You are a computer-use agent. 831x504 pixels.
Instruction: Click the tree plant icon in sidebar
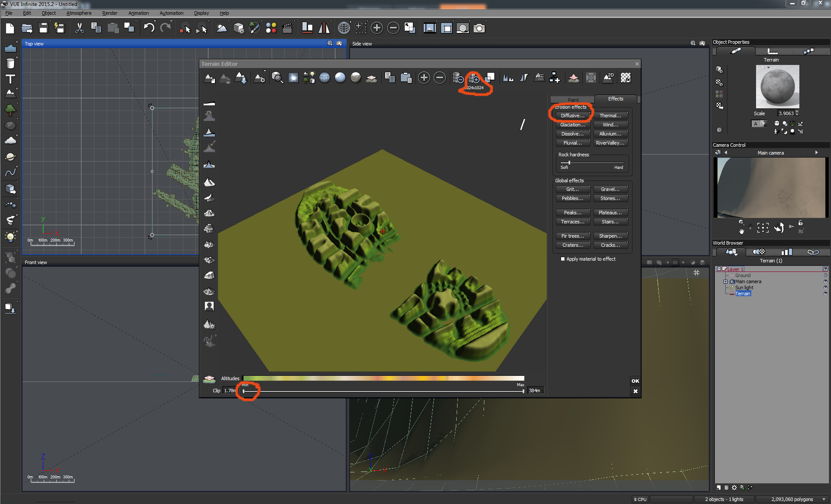tap(10, 110)
